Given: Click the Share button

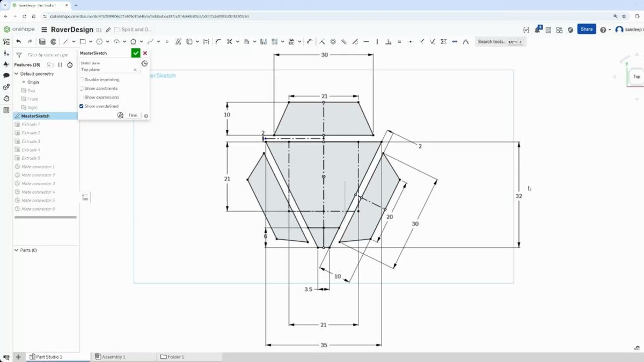Looking at the screenshot, I should click(x=587, y=29).
